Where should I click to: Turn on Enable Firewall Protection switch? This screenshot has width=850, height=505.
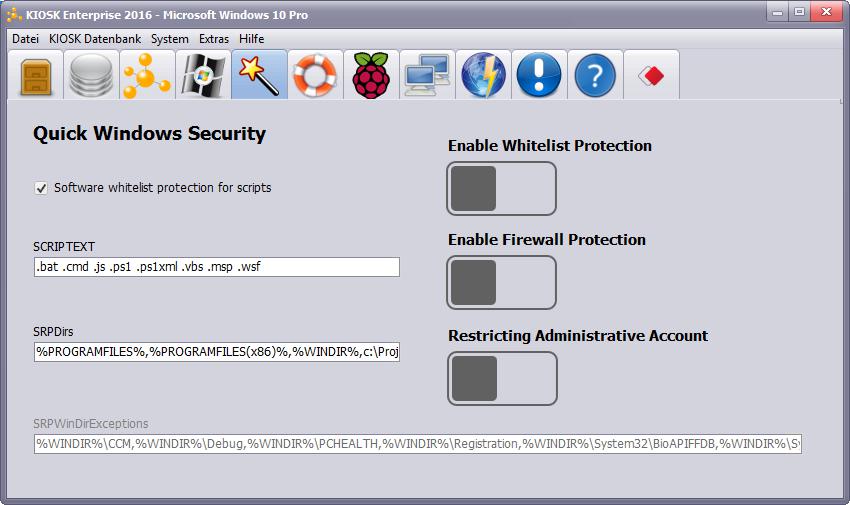501,282
